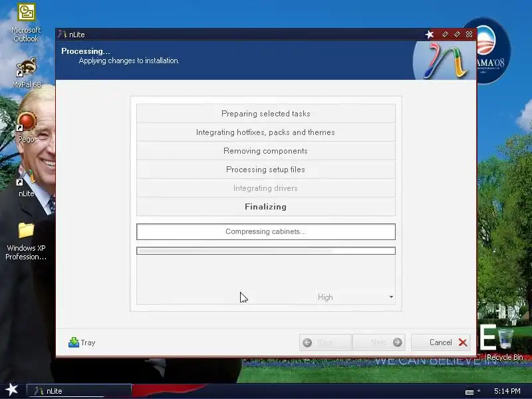Minimize the nLite window
532x399 pixels.
(445, 35)
